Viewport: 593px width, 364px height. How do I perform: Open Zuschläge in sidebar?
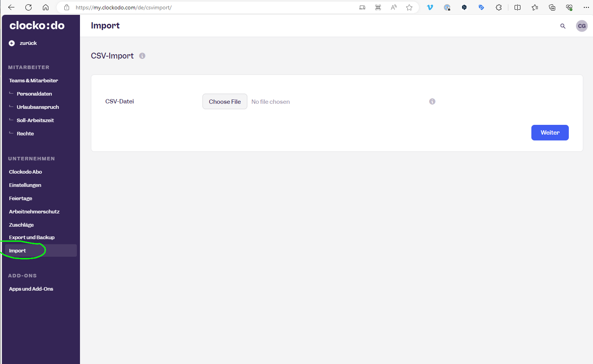click(x=21, y=225)
